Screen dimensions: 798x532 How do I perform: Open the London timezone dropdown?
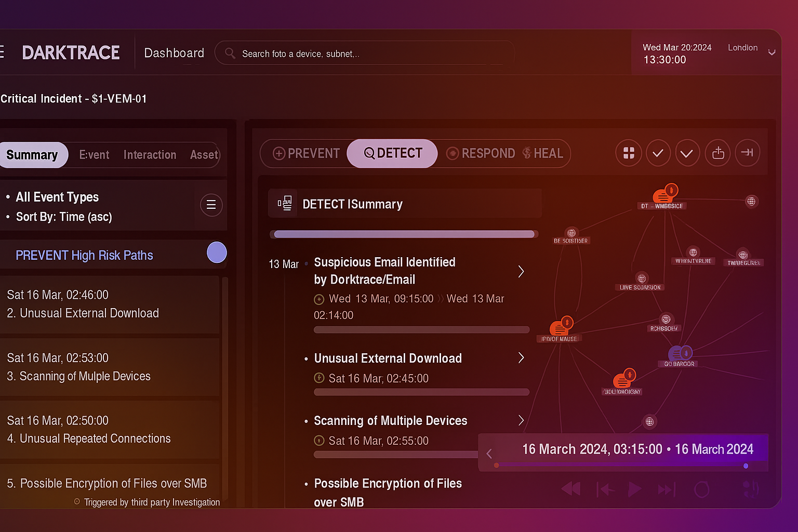(x=772, y=52)
